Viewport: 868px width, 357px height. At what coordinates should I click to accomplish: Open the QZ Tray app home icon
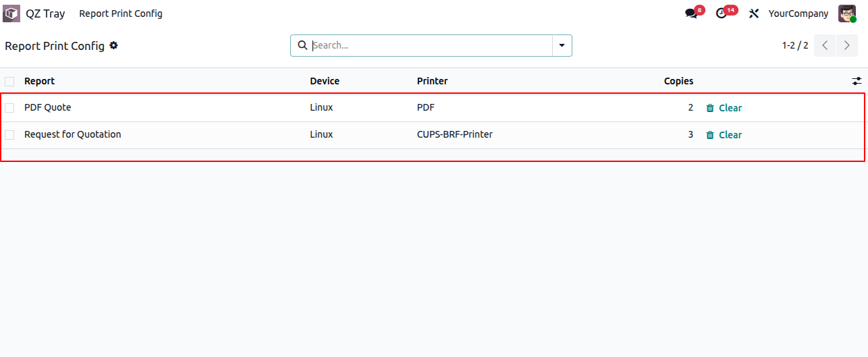11,13
